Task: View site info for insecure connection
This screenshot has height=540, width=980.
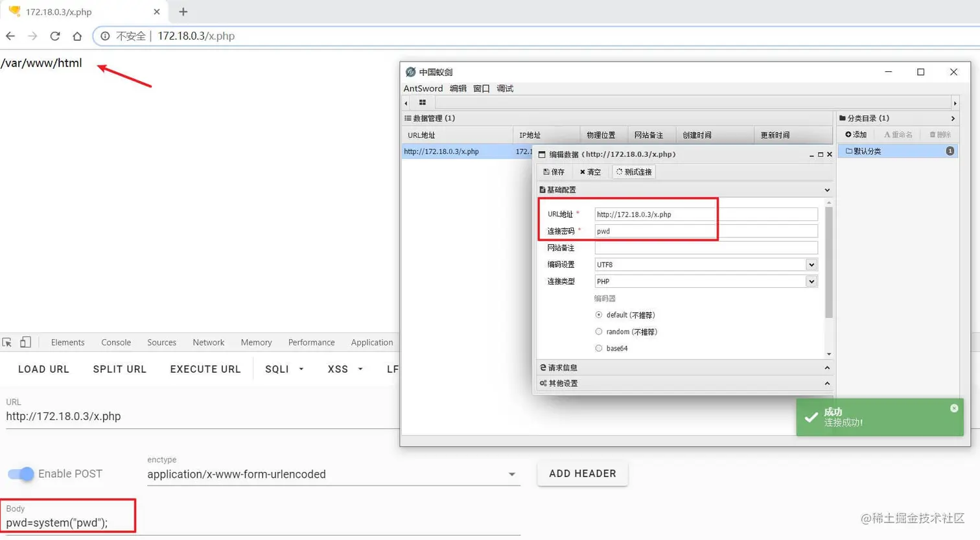Action: pos(105,36)
